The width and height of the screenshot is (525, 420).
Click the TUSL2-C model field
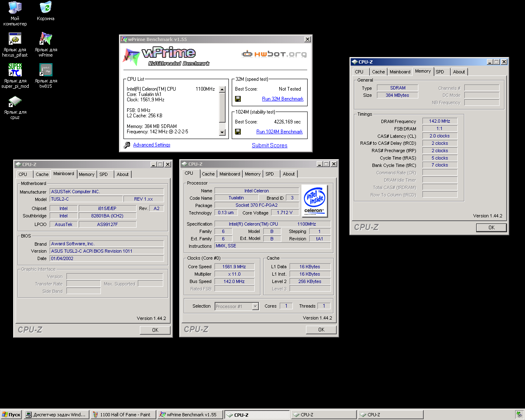click(86, 199)
